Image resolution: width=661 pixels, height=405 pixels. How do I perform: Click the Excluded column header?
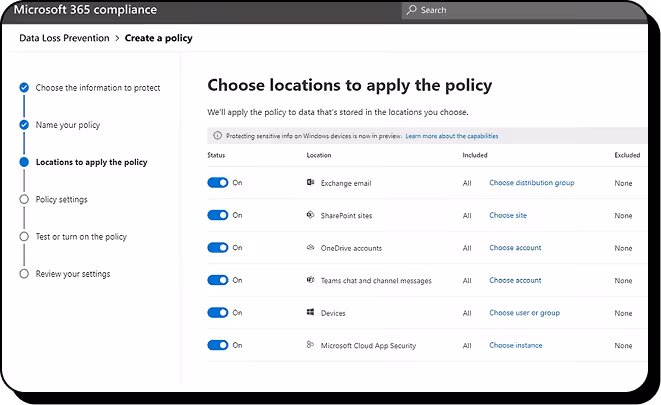627,155
